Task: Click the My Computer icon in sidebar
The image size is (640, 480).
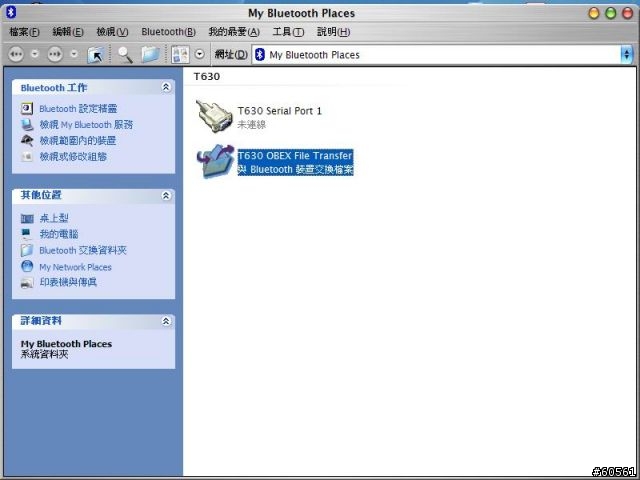Action: point(26,234)
